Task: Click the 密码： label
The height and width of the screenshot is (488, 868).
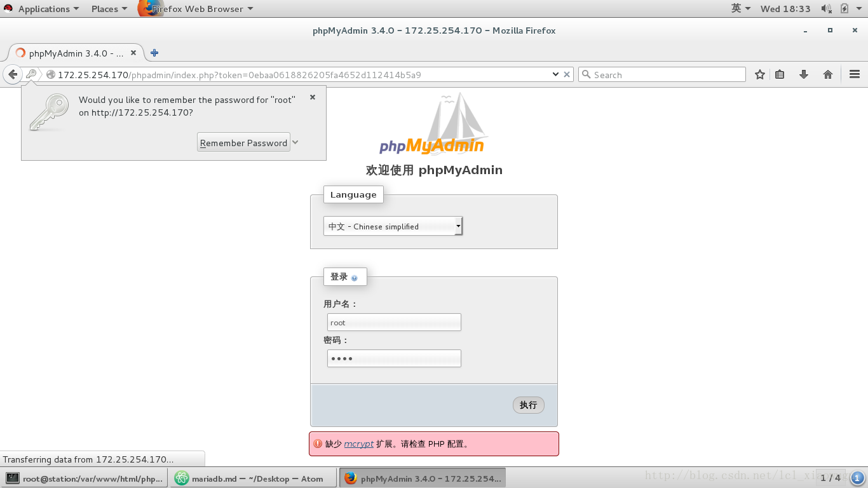Action: pyautogui.click(x=336, y=341)
